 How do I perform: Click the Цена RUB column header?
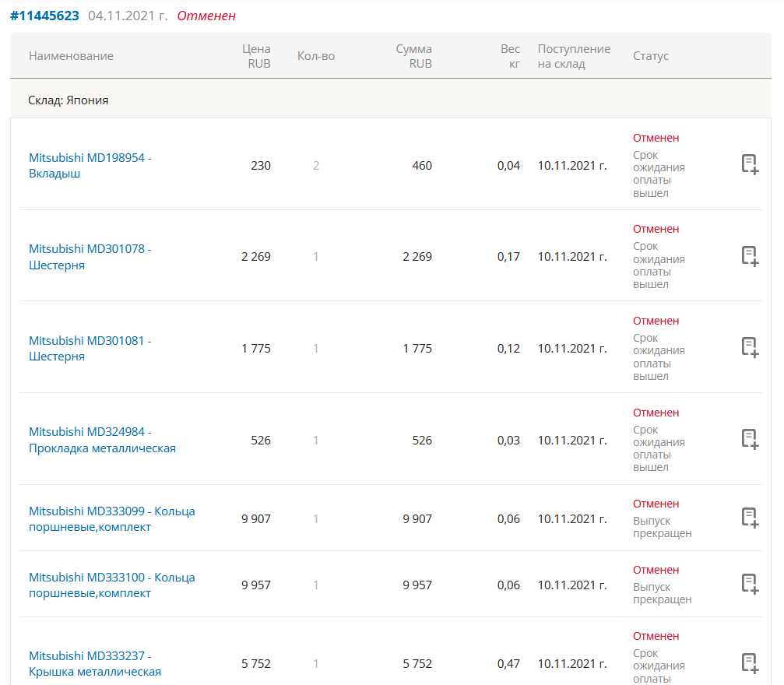pos(257,56)
